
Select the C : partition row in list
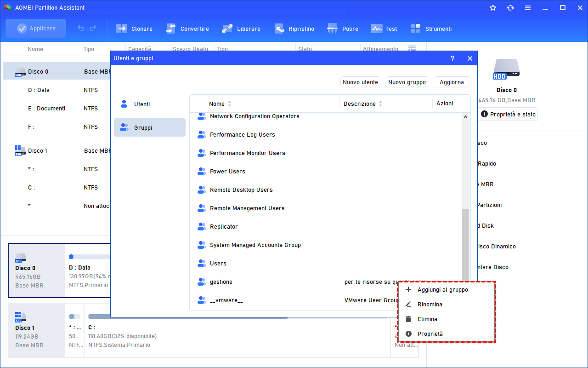tap(57, 188)
